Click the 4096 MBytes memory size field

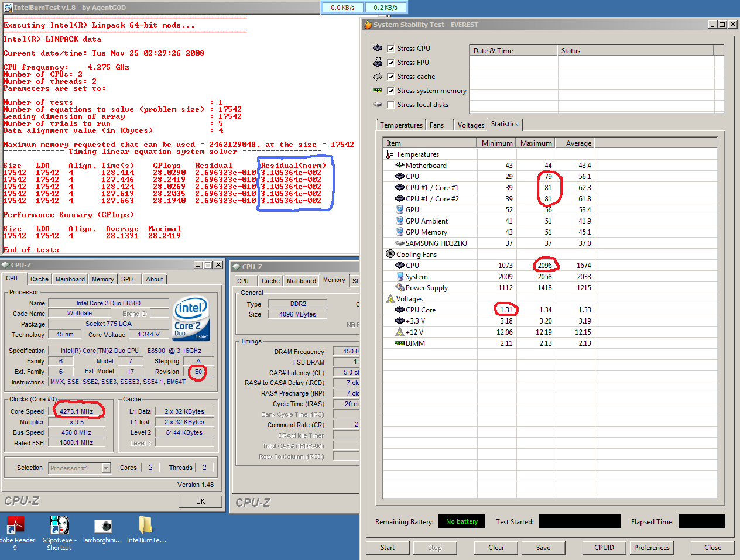click(x=297, y=314)
